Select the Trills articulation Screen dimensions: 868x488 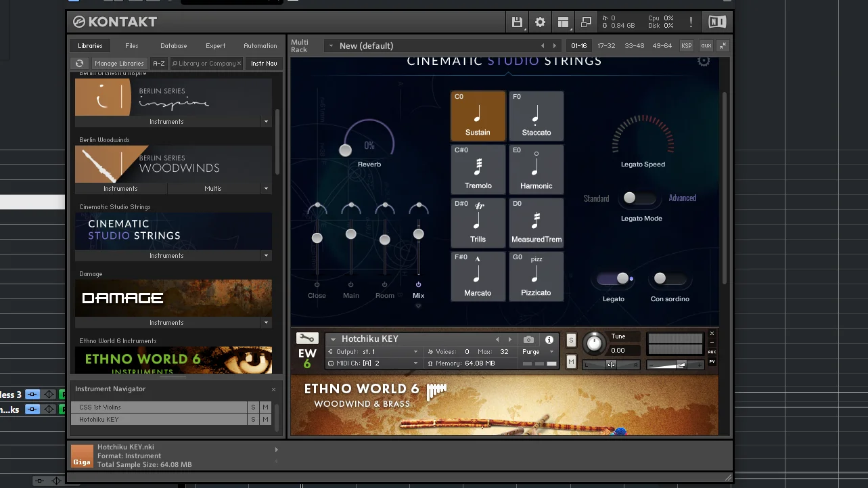[478, 223]
